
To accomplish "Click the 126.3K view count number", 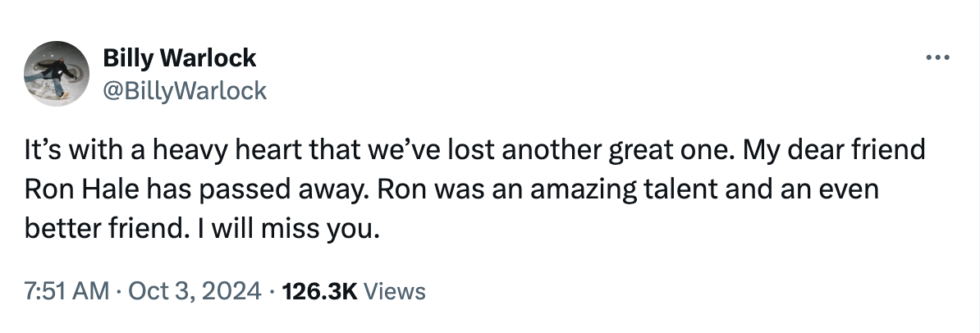I will (319, 290).
